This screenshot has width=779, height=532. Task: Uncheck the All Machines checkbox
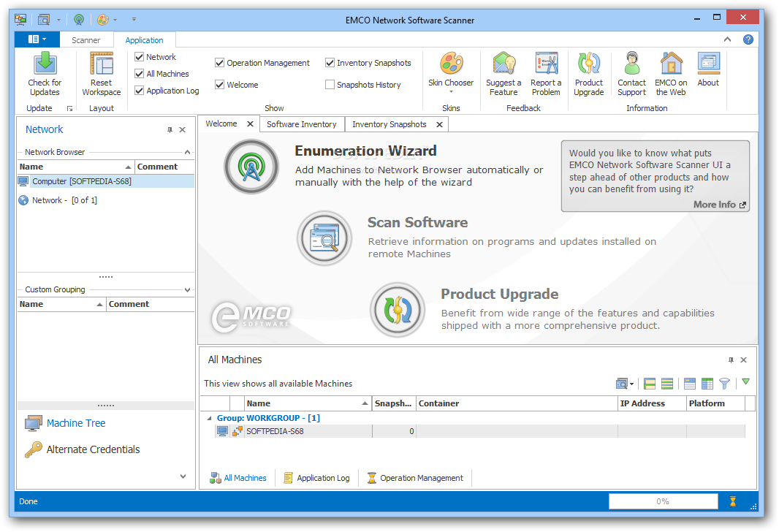139,74
